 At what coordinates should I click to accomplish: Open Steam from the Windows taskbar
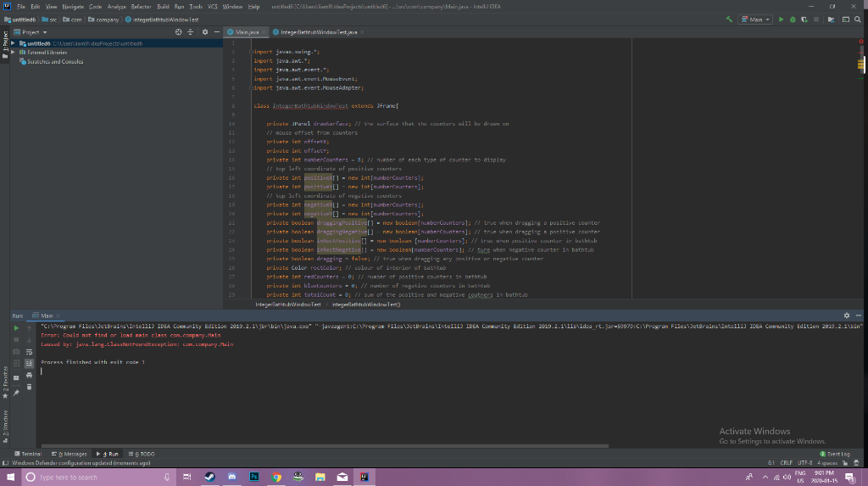click(210, 477)
